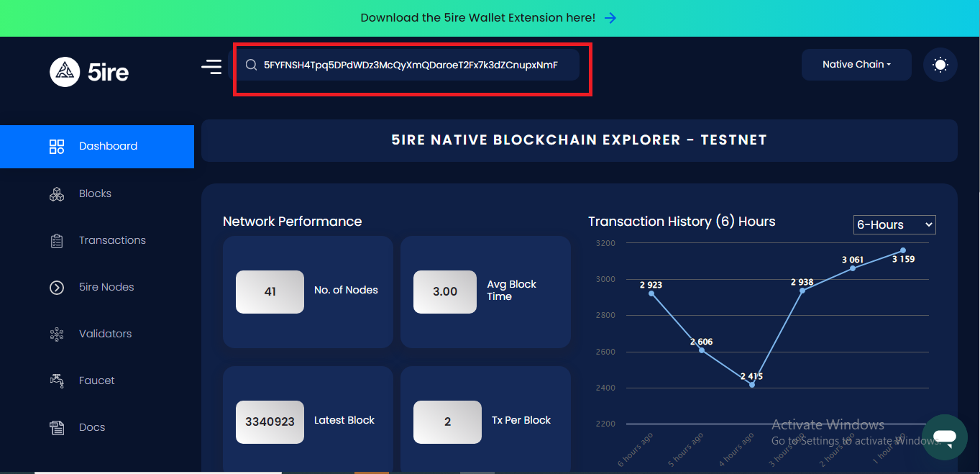Select the 3 159 chart data point
980x474 pixels.
(903, 250)
